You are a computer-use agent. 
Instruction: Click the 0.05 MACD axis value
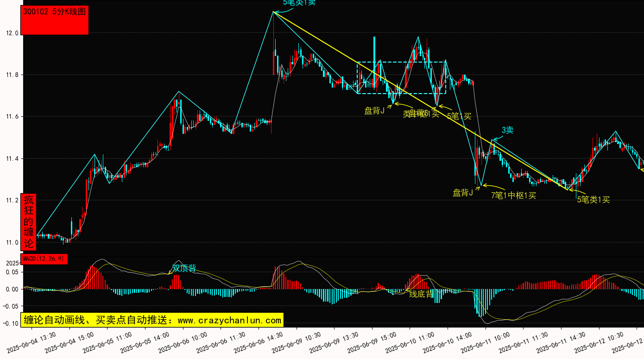(12, 272)
